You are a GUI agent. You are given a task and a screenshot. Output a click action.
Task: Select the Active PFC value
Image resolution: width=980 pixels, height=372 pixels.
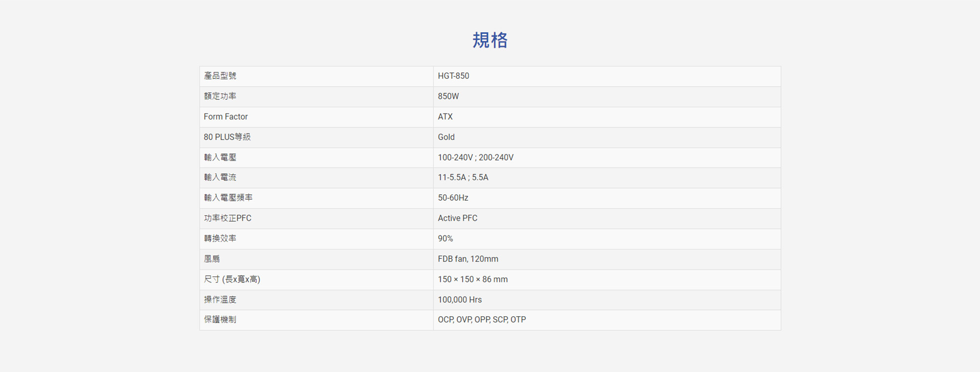[x=458, y=218]
